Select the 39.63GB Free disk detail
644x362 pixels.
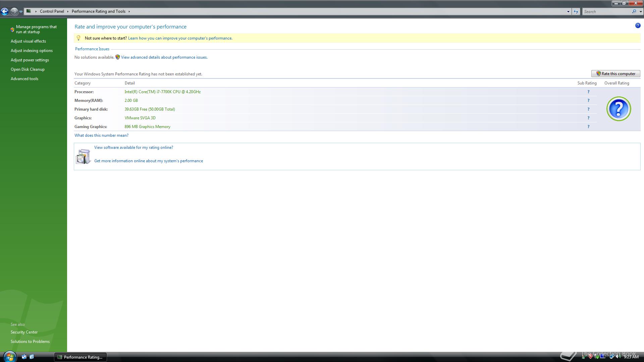click(150, 109)
